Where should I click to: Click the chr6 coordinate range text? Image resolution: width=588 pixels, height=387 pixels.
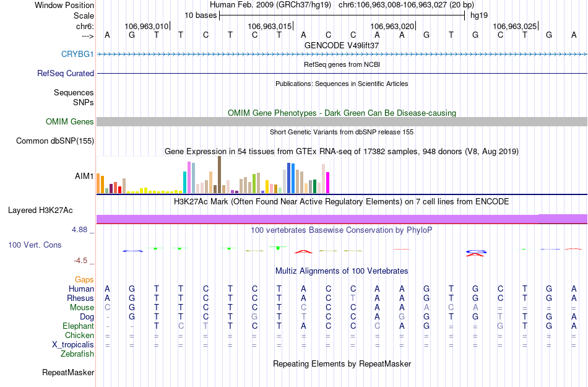(x=406, y=5)
